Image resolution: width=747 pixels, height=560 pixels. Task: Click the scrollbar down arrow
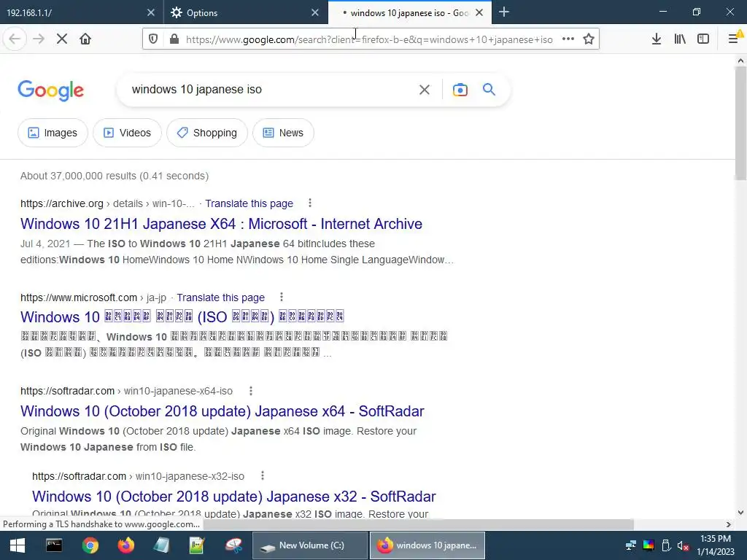click(740, 513)
